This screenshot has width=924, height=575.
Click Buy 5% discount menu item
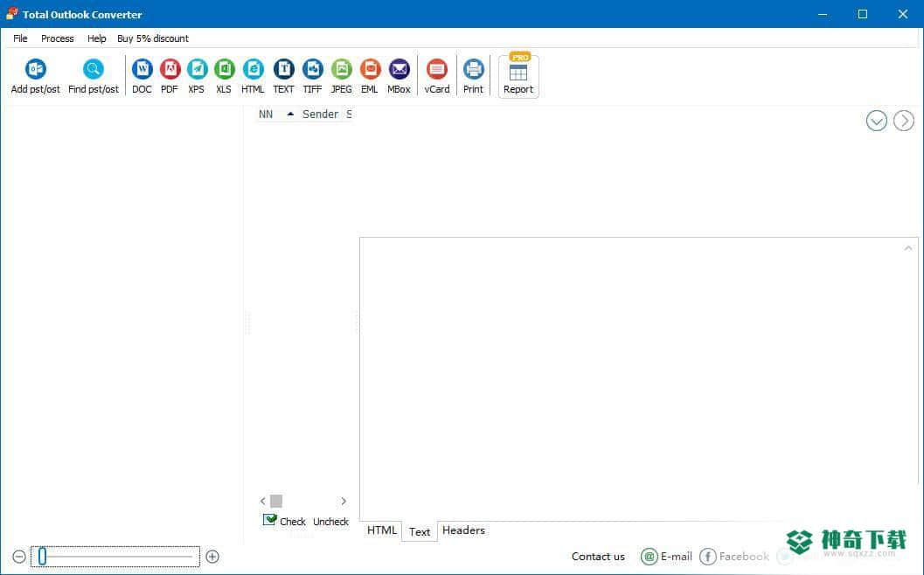(x=153, y=38)
